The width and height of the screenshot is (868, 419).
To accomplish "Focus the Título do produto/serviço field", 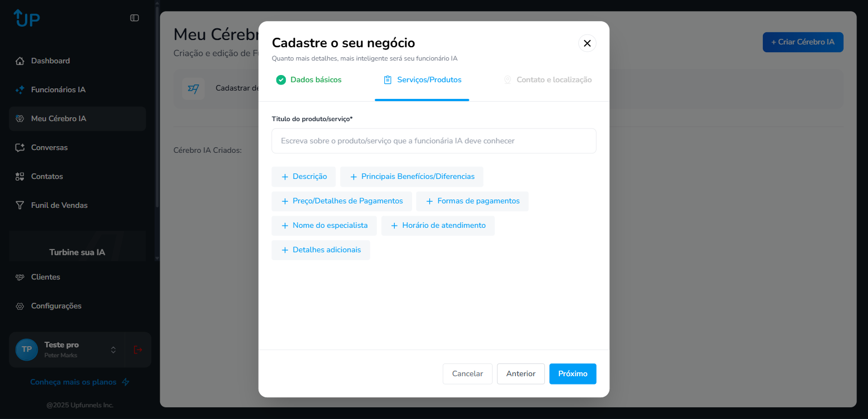I will click(434, 141).
